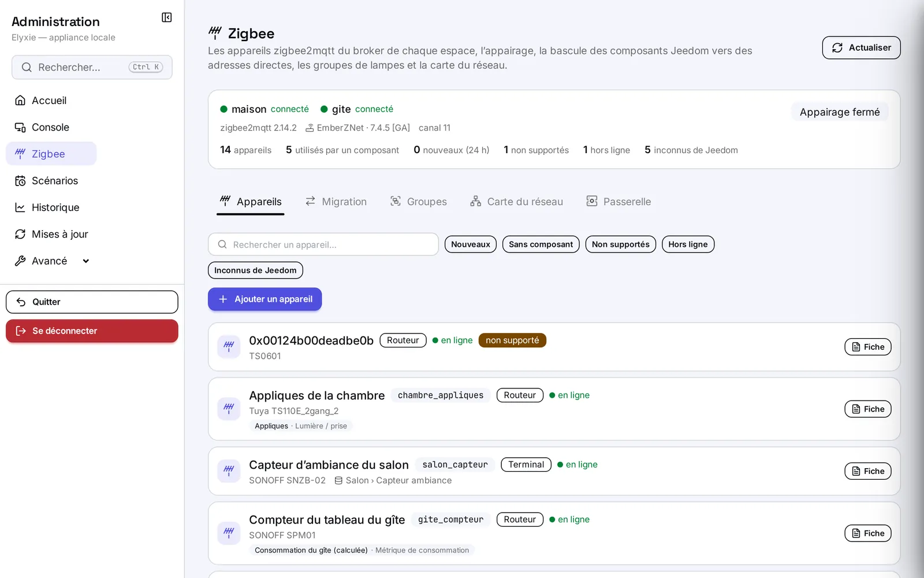Click the Zigbee icon of Capteur d'ambiance du salon

coord(229,471)
